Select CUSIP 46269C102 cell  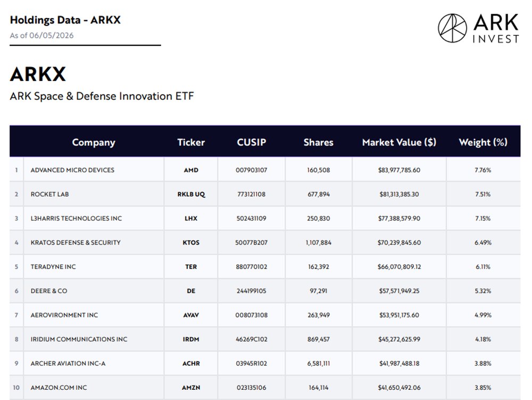pyautogui.click(x=252, y=339)
